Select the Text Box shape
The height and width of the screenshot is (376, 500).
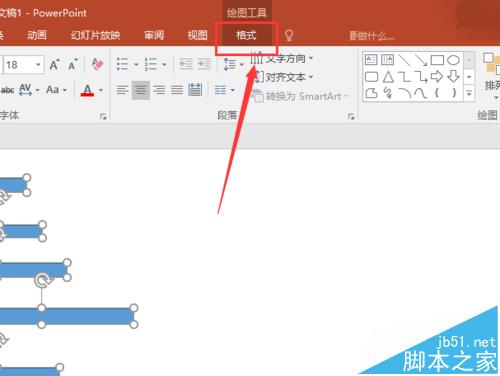pyautogui.click(x=371, y=60)
